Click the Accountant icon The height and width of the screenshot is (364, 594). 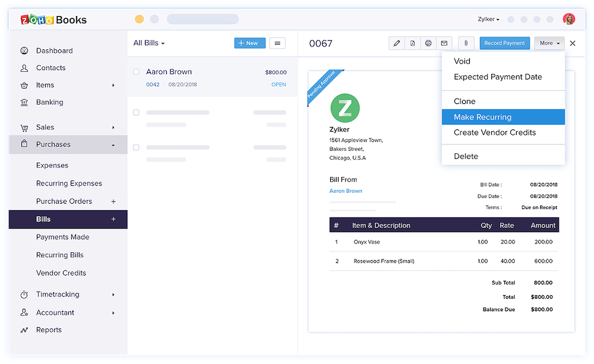[24, 312]
